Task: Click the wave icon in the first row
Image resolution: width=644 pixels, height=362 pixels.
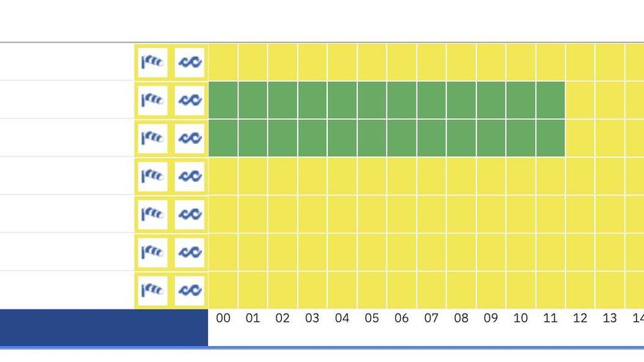Action: tap(190, 62)
